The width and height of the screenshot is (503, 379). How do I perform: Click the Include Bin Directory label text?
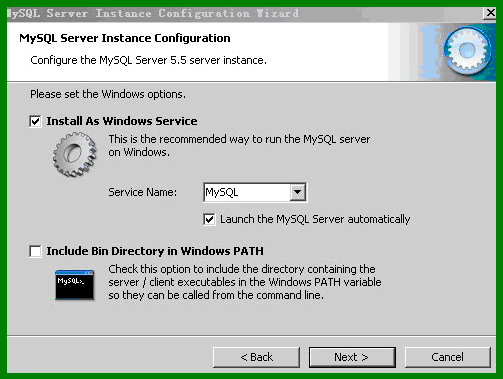(x=155, y=251)
